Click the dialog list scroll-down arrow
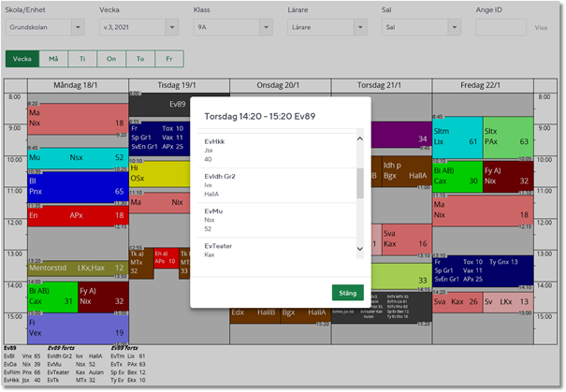 360,250
